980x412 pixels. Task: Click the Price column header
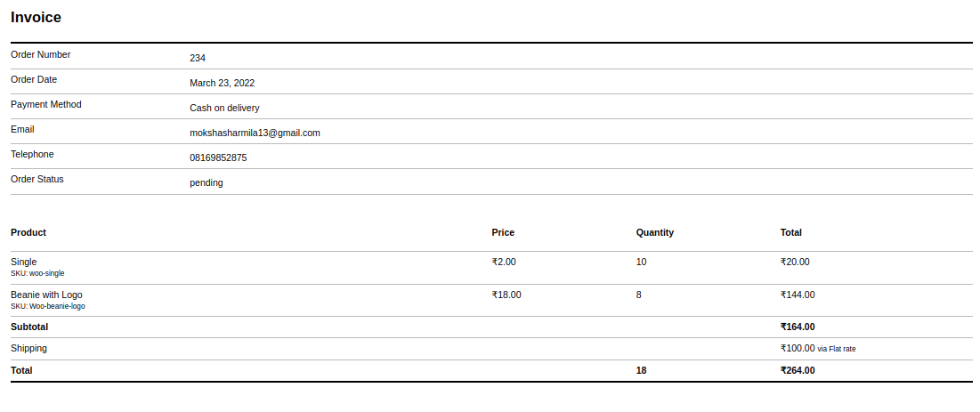(503, 232)
